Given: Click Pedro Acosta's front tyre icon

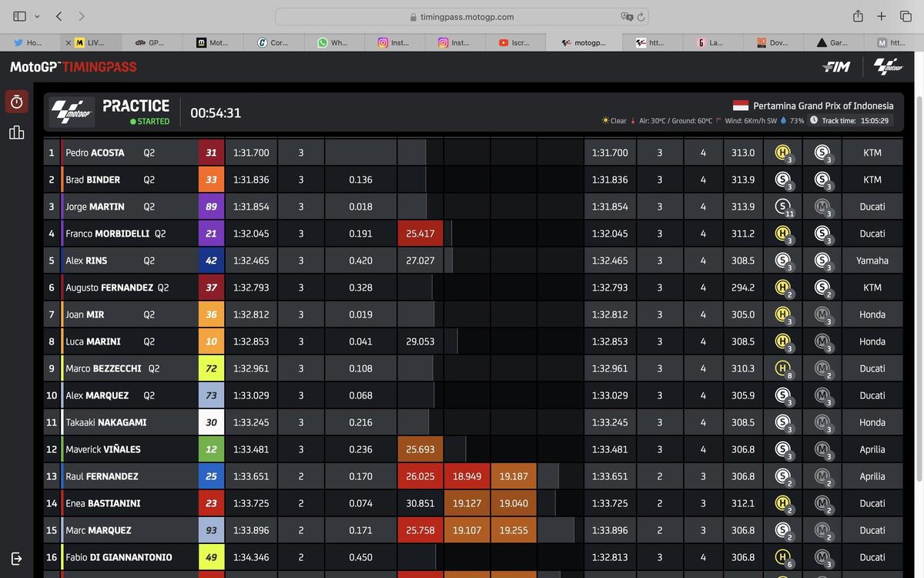Looking at the screenshot, I should click(x=782, y=153).
